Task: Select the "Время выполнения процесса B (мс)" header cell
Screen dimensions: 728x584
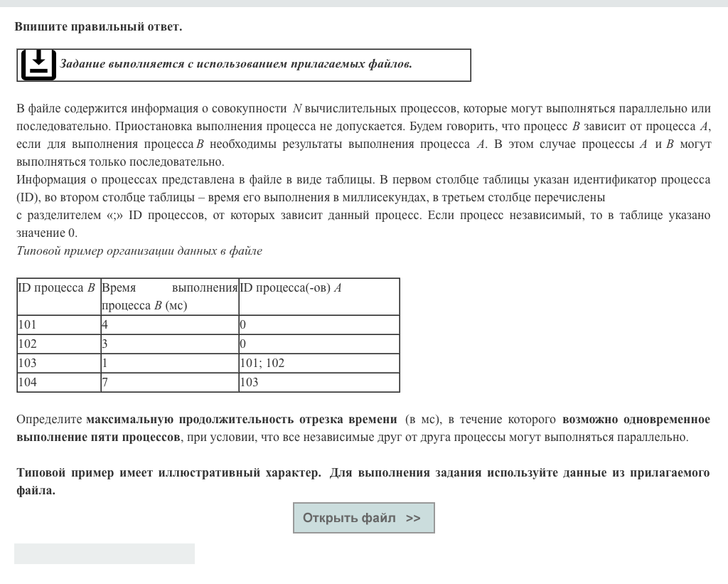Action: [x=169, y=296]
